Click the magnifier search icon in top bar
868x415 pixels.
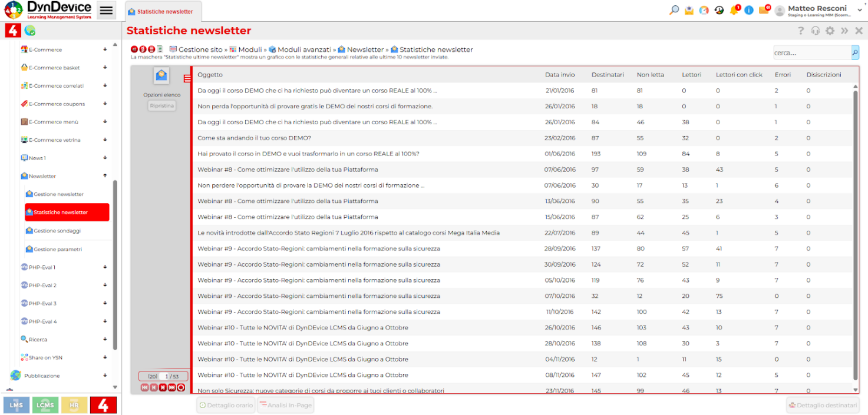(x=674, y=10)
